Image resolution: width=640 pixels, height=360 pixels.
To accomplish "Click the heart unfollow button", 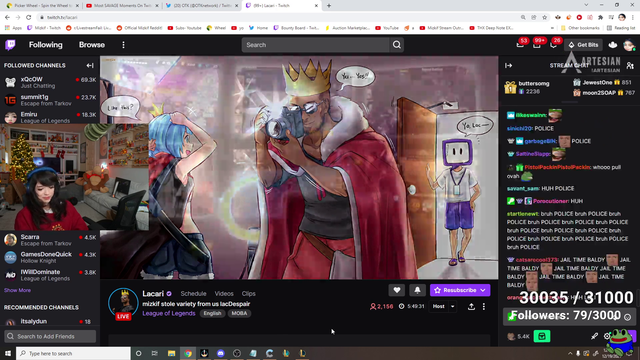I will [397, 290].
